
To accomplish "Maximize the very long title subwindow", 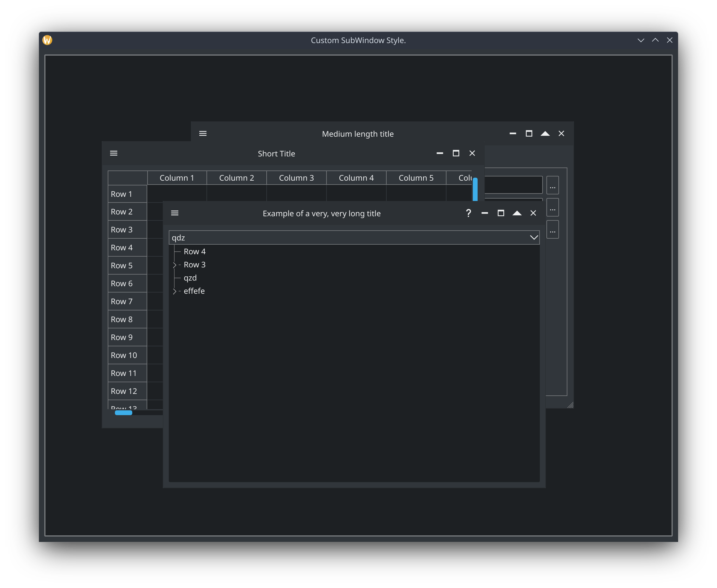I will click(501, 213).
